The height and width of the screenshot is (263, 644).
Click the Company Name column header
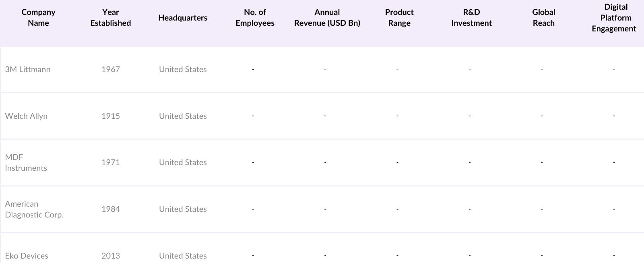tap(38, 18)
